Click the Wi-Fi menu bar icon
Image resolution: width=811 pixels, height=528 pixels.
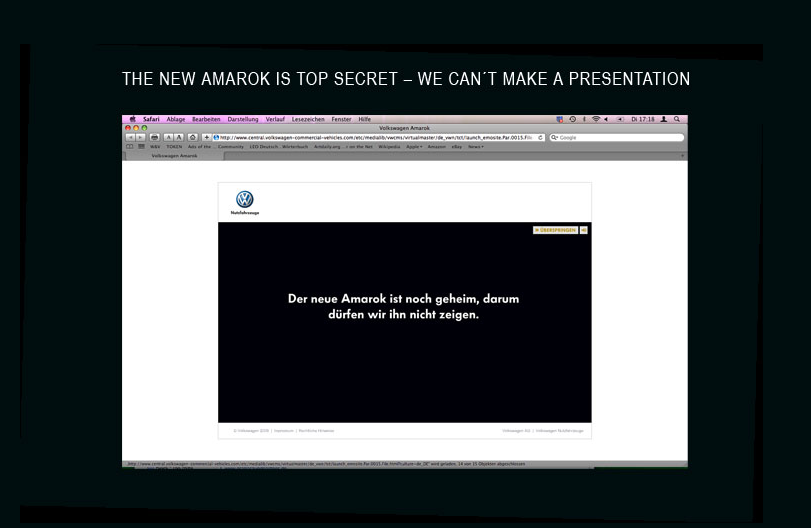pyautogui.click(x=595, y=119)
